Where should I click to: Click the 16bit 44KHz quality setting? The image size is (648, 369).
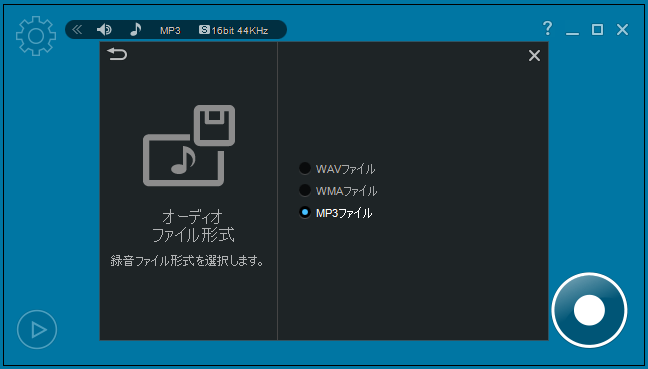point(234,30)
